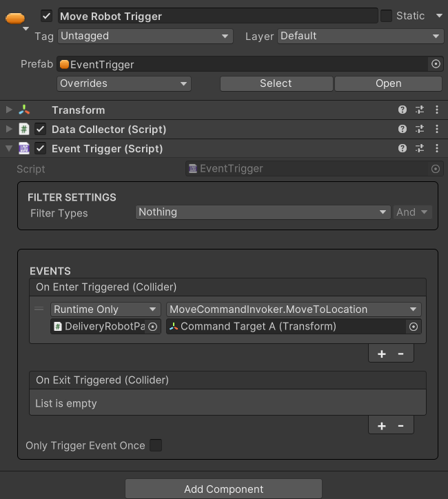The width and height of the screenshot is (448, 499).
Task: Add an On Enter Triggered listener
Action: click(x=382, y=354)
